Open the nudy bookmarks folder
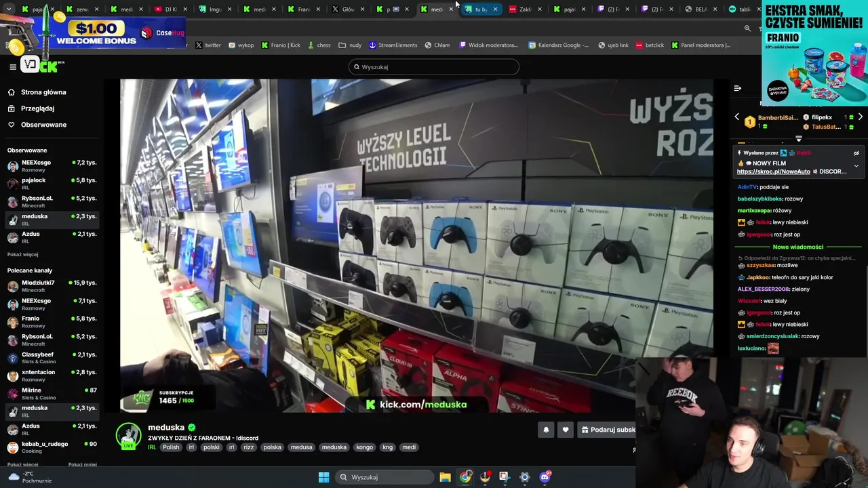This screenshot has width=868, height=488. click(350, 45)
